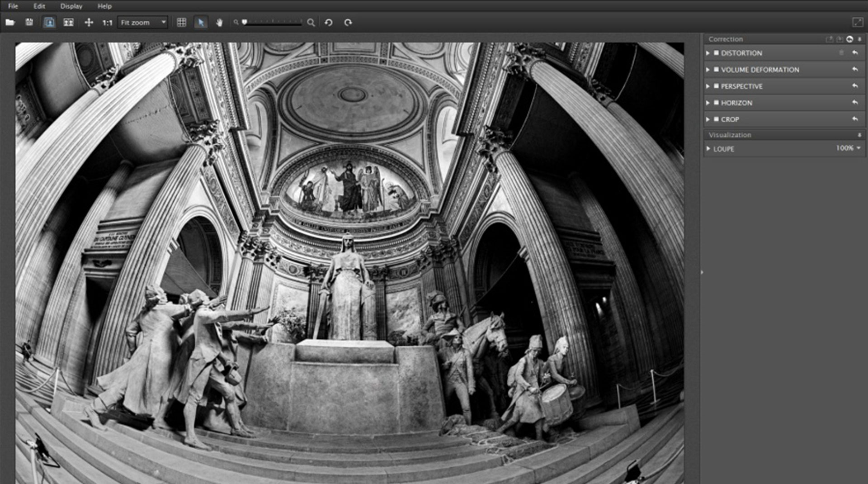The height and width of the screenshot is (484, 868).
Task: Click trash icon in Distortion row
Action: point(841,52)
